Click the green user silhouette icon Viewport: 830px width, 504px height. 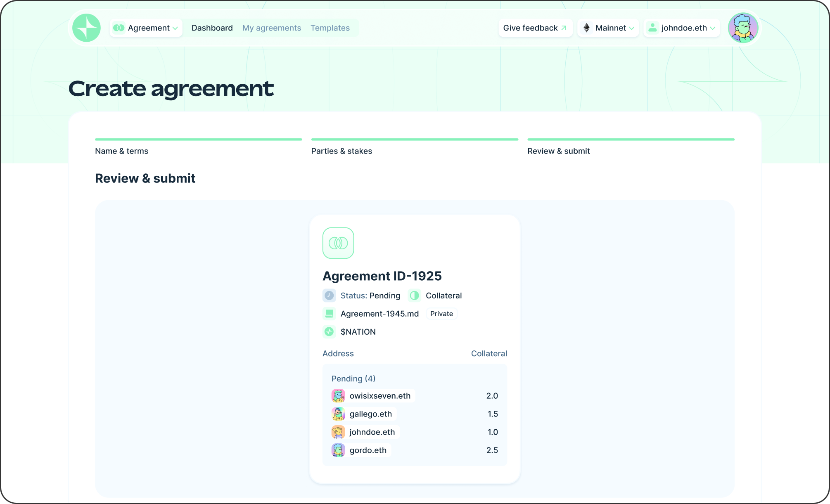click(x=652, y=28)
